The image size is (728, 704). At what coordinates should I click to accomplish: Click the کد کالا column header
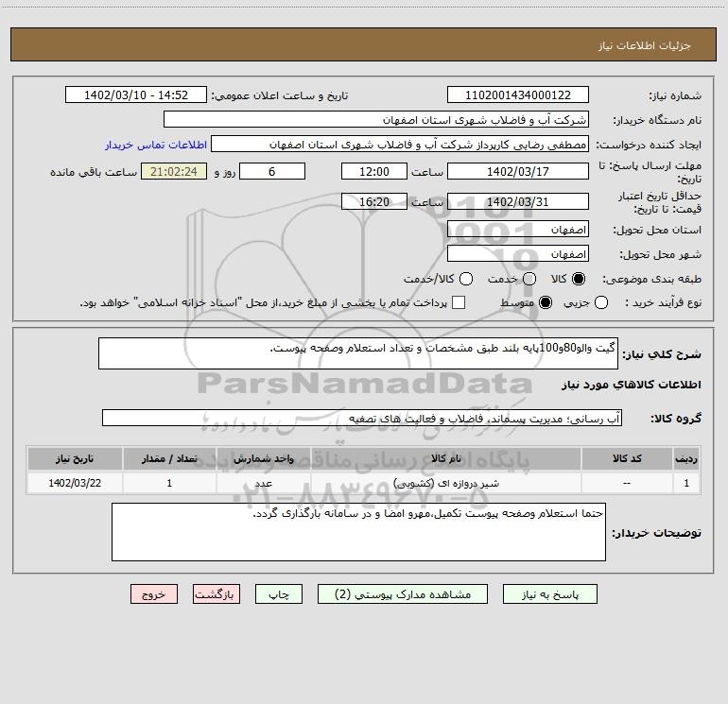tap(627, 458)
